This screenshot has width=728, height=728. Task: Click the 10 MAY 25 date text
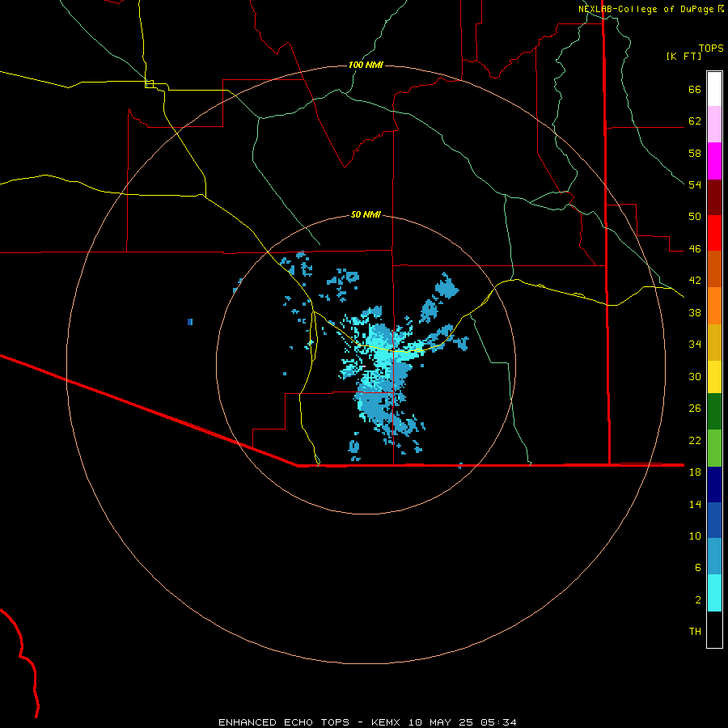point(441,722)
